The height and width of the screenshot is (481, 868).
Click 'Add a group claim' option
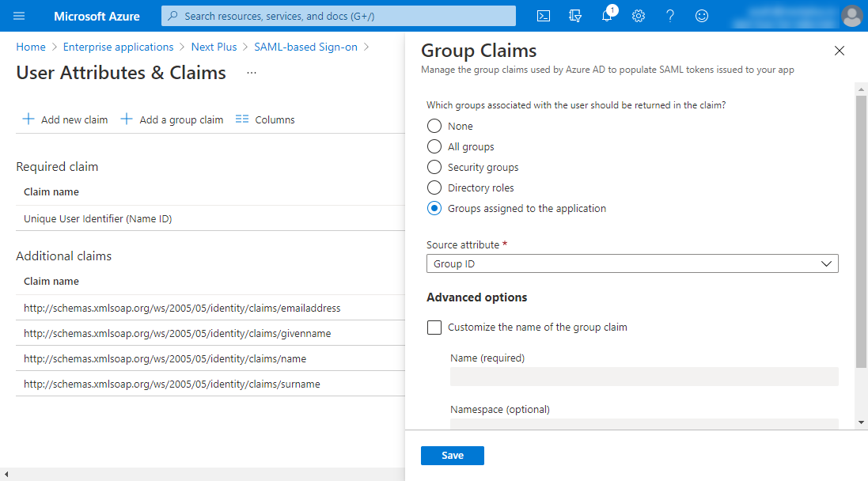172,119
